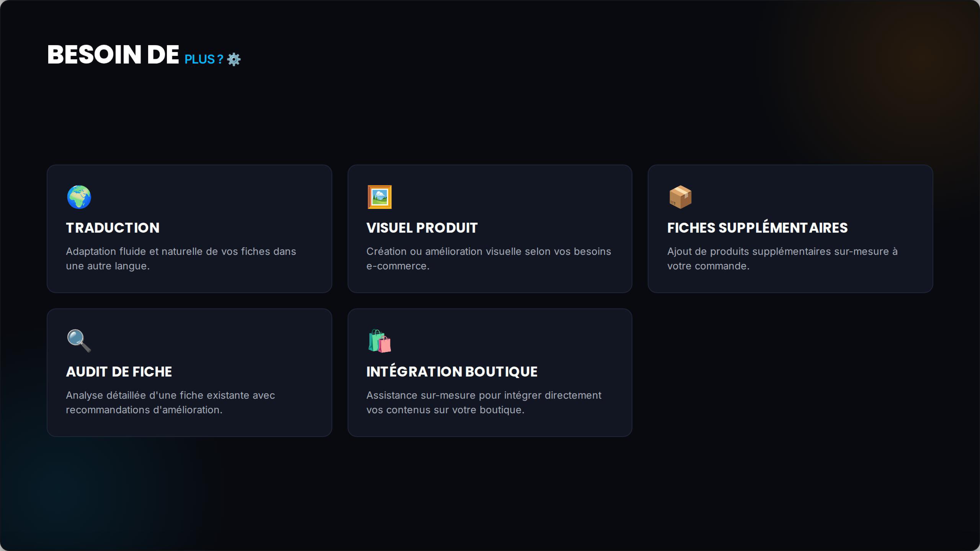Open the Audit de Fiche service card

coord(189,373)
